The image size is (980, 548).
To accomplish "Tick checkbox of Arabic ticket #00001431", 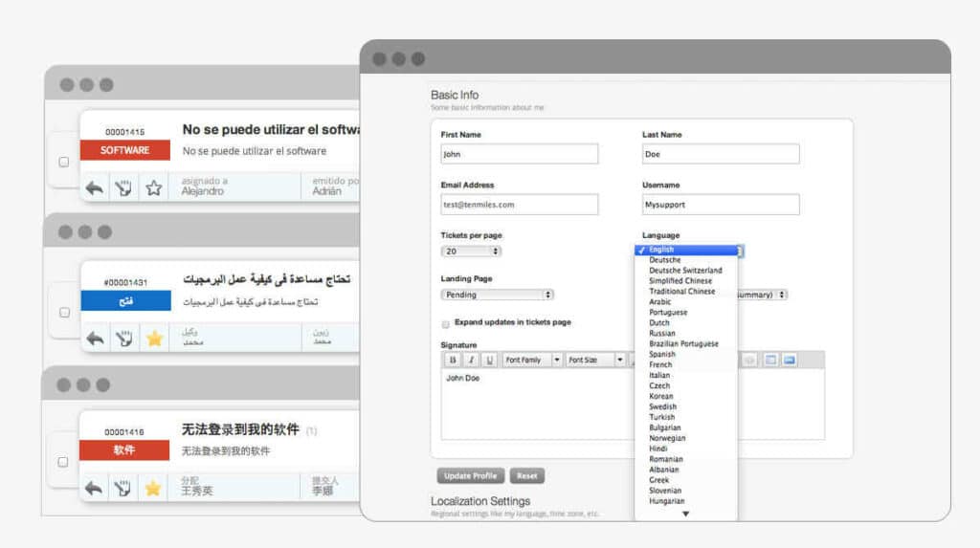I will click(x=64, y=312).
